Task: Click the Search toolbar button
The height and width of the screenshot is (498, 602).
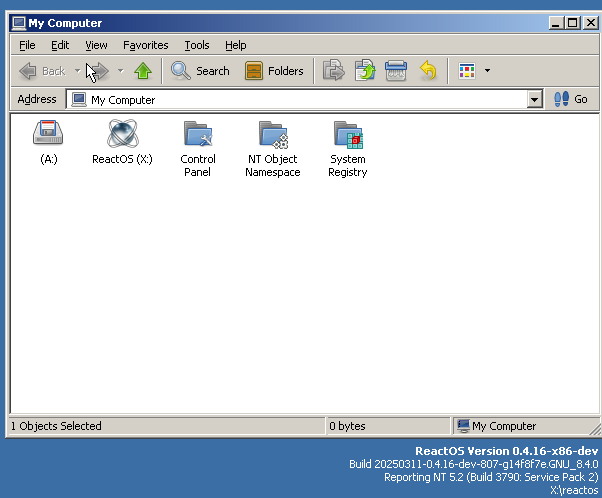Action: [x=200, y=71]
